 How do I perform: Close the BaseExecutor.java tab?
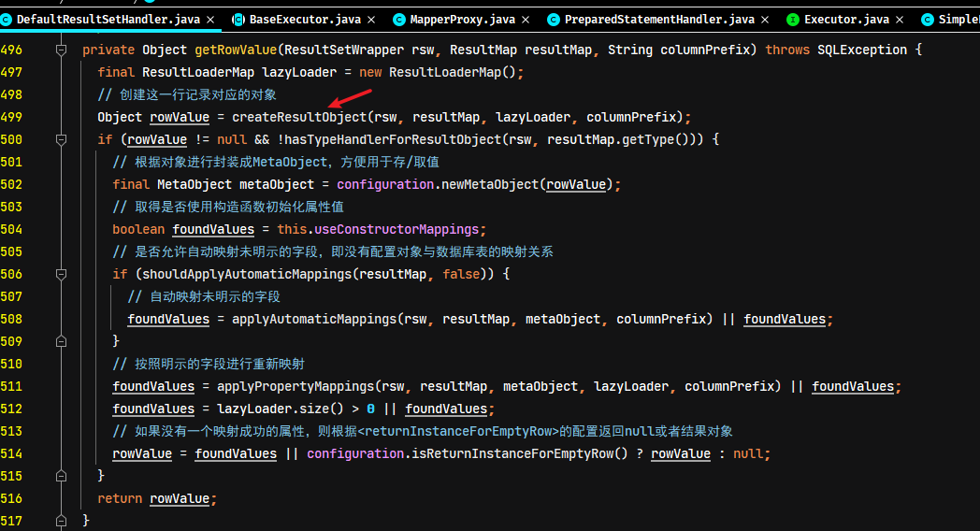tap(371, 20)
